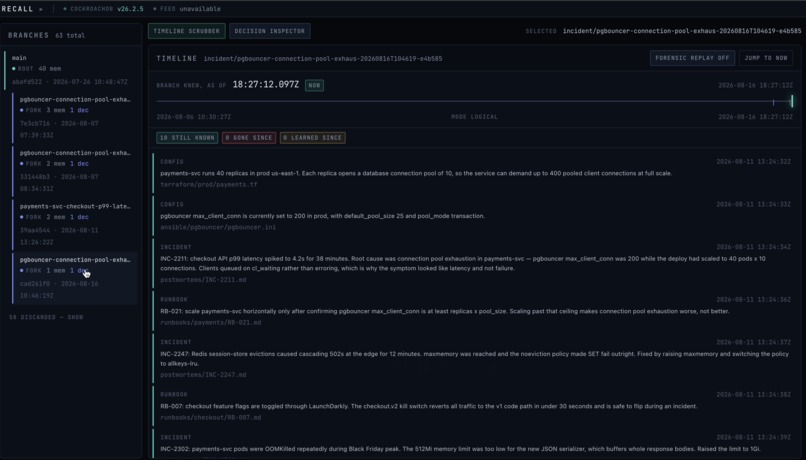Click the terraform/prod/payments.tf source path
Viewport: 806px width, 460px height.
pos(209,185)
